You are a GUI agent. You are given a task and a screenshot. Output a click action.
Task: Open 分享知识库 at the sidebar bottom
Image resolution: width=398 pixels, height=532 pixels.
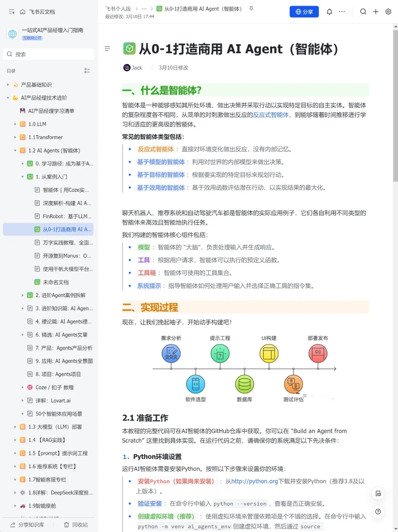(26, 525)
